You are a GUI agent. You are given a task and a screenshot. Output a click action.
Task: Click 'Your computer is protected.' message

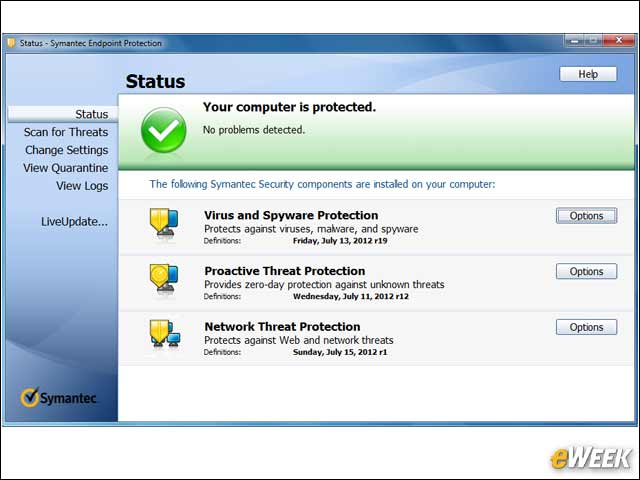[x=289, y=107]
